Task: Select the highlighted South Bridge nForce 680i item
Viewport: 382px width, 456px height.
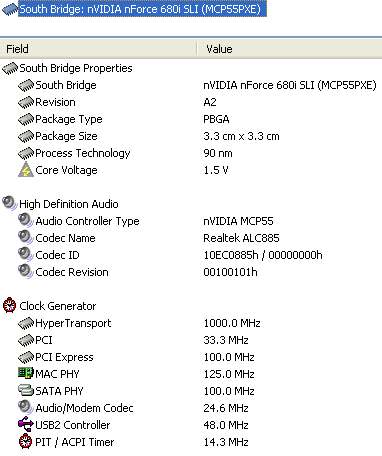Action: click(142, 9)
